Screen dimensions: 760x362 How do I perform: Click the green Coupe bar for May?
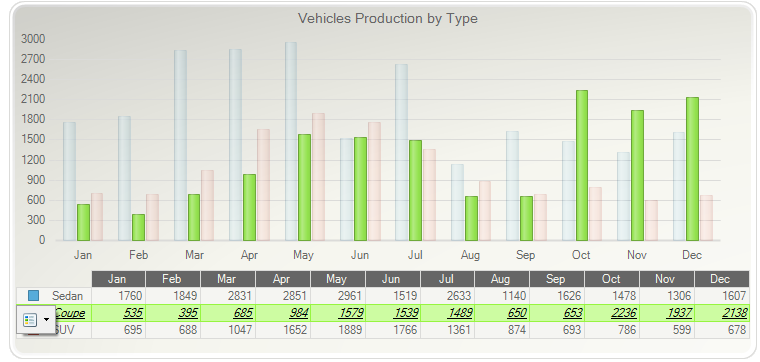click(304, 187)
